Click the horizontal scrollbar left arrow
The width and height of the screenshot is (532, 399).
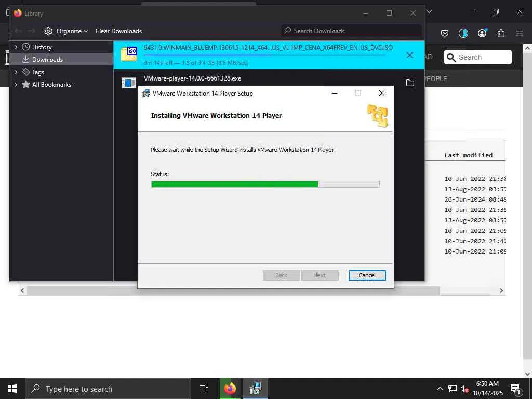22,291
